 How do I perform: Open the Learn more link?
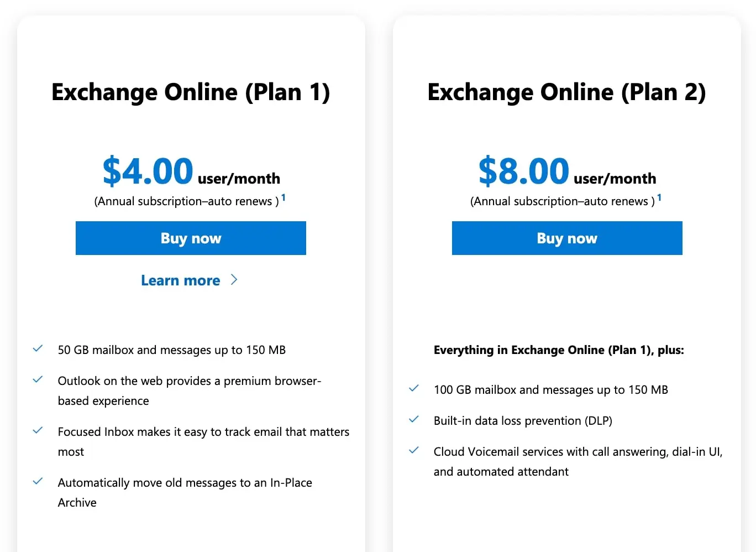181,280
